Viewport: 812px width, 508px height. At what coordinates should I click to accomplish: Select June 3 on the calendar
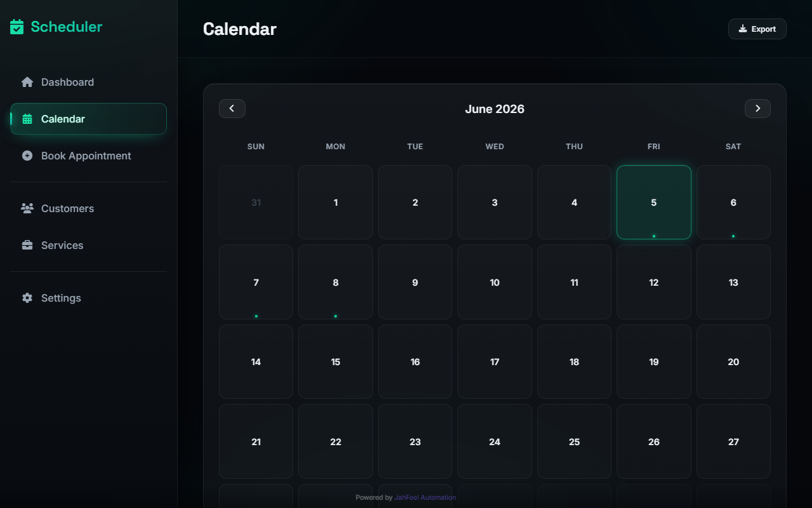coord(495,203)
